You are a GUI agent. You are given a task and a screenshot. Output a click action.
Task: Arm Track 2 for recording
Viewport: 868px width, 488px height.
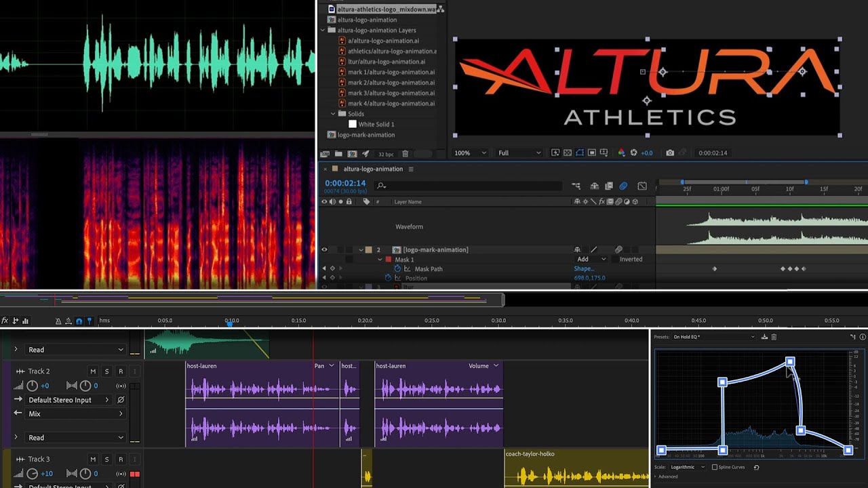pyautogui.click(x=121, y=371)
